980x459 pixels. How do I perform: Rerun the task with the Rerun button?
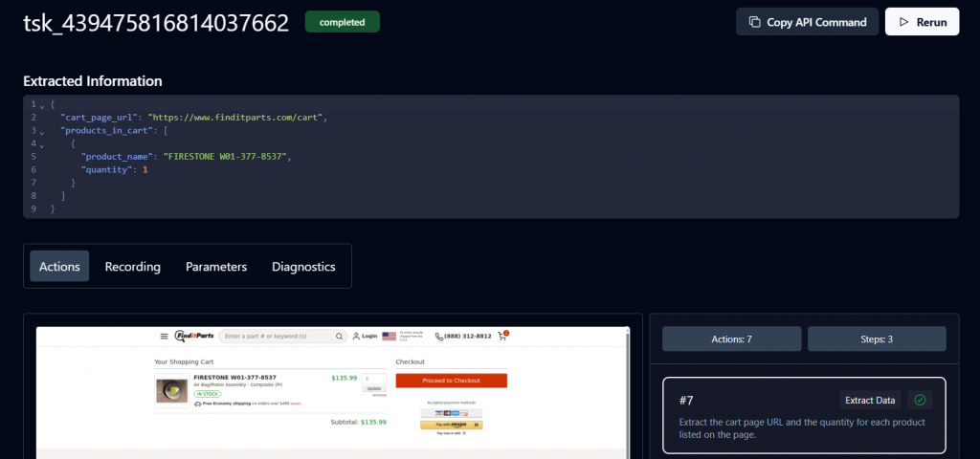(922, 22)
